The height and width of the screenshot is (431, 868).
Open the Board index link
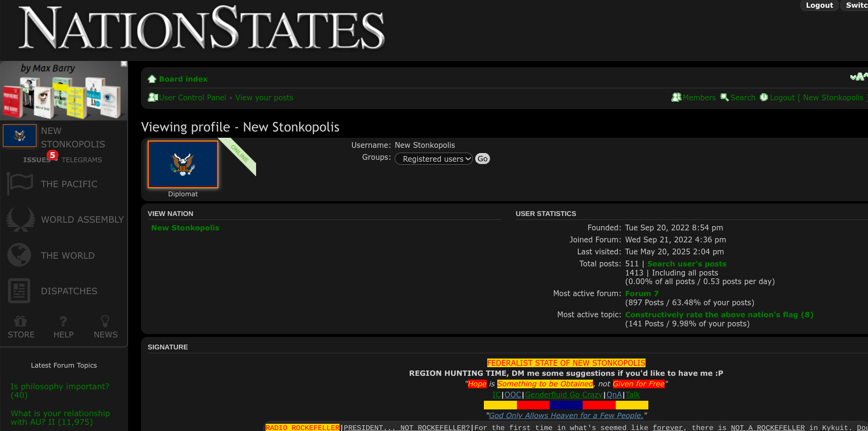tap(183, 79)
